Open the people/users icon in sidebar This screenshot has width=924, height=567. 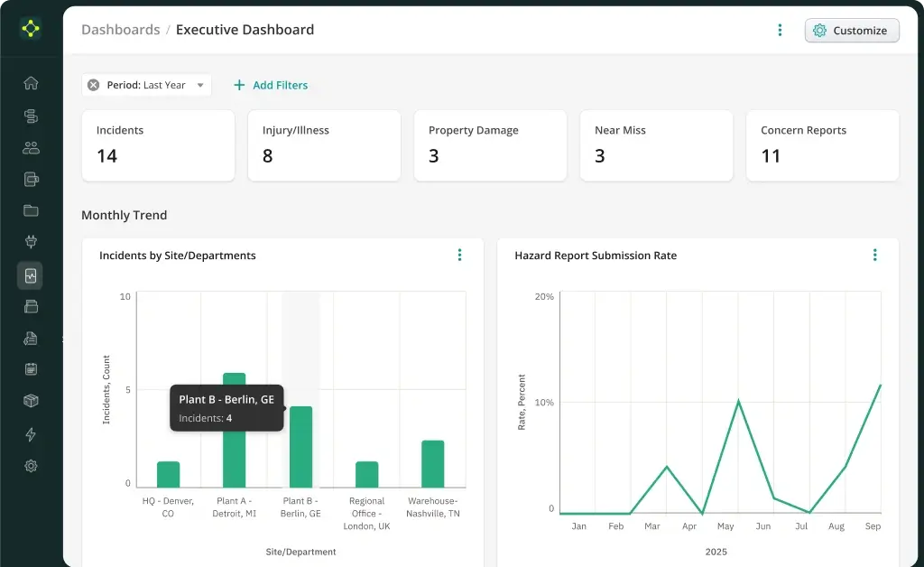pyautogui.click(x=31, y=147)
